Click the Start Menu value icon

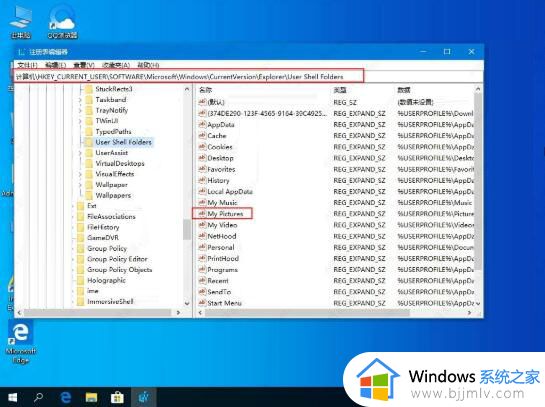point(202,303)
